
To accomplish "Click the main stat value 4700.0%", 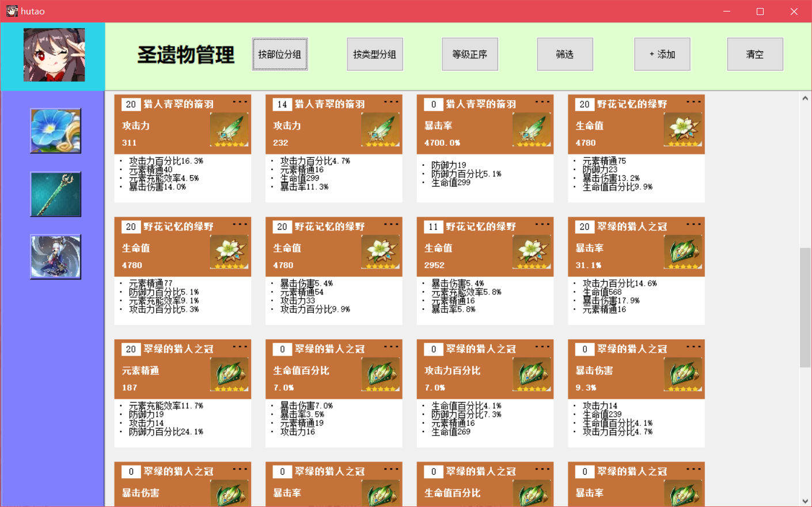I will (442, 143).
